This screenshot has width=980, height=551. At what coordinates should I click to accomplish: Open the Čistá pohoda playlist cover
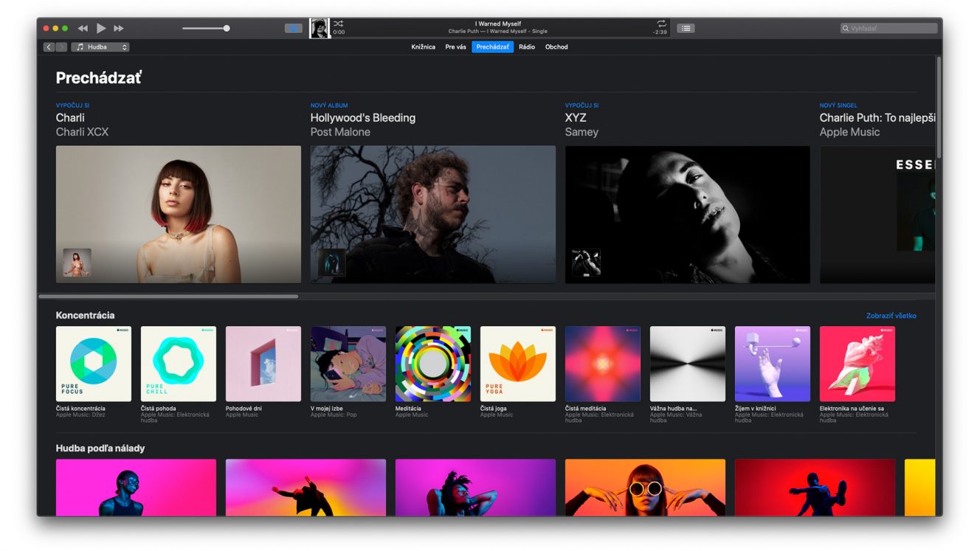coord(179,364)
